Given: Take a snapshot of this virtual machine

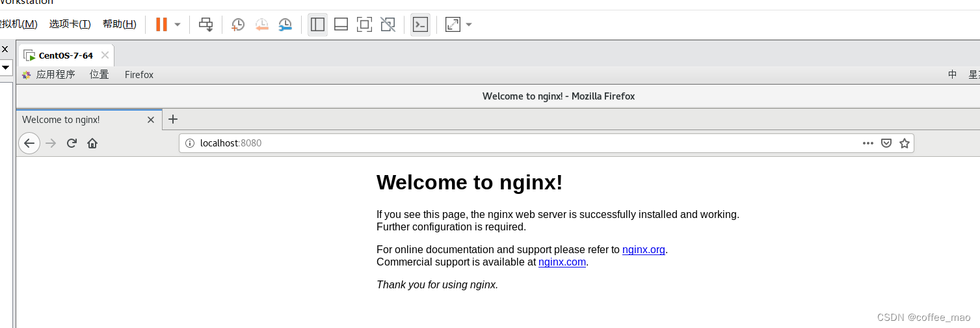Looking at the screenshot, I should click(238, 25).
